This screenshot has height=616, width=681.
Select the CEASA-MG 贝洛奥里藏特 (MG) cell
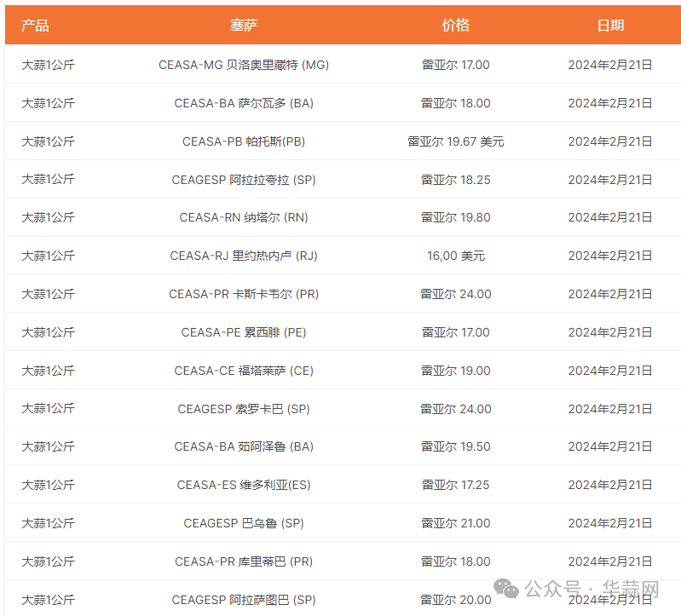pos(243,65)
